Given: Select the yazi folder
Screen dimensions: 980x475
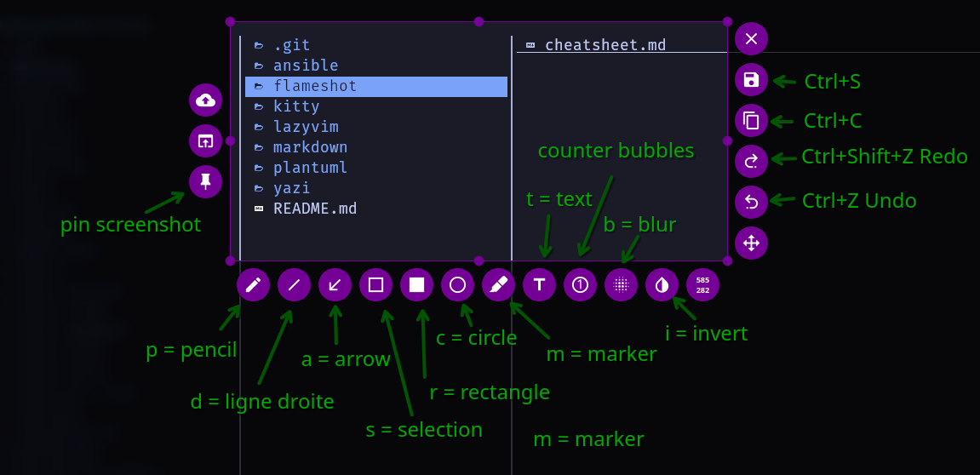Looking at the screenshot, I should click(x=376, y=188).
